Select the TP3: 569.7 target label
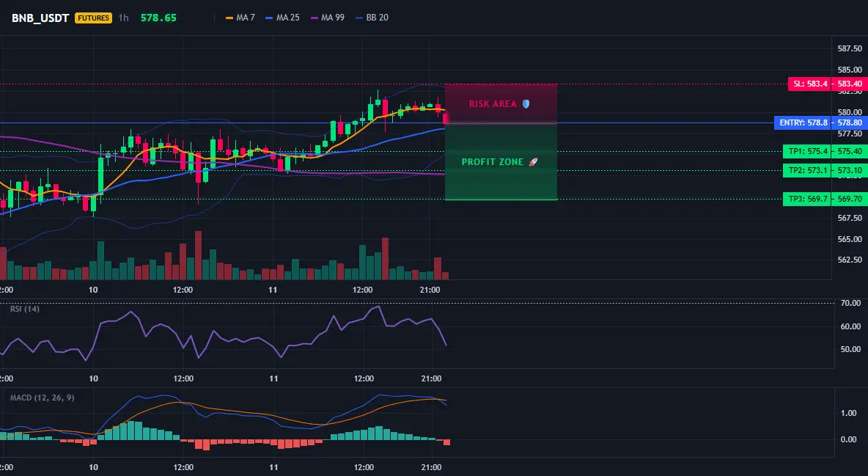The width and height of the screenshot is (868, 476). click(x=807, y=199)
